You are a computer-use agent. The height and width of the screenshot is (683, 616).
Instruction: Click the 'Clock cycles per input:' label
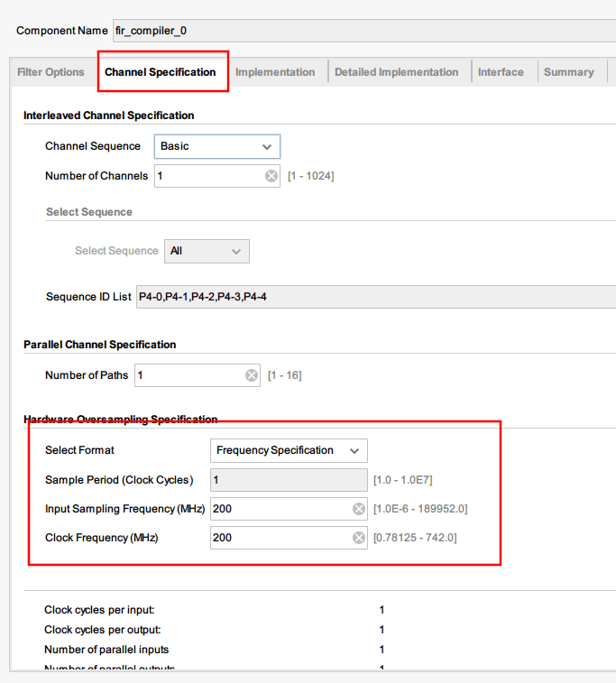pos(99,610)
